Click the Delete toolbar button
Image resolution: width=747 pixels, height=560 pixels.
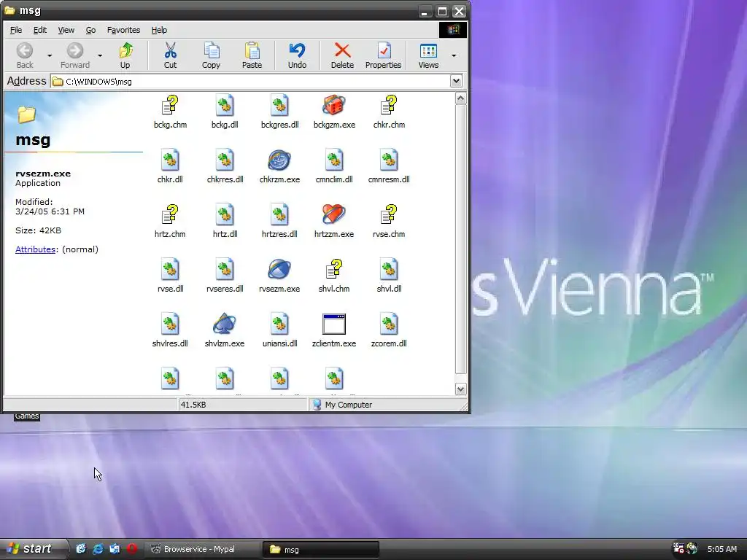(343, 55)
